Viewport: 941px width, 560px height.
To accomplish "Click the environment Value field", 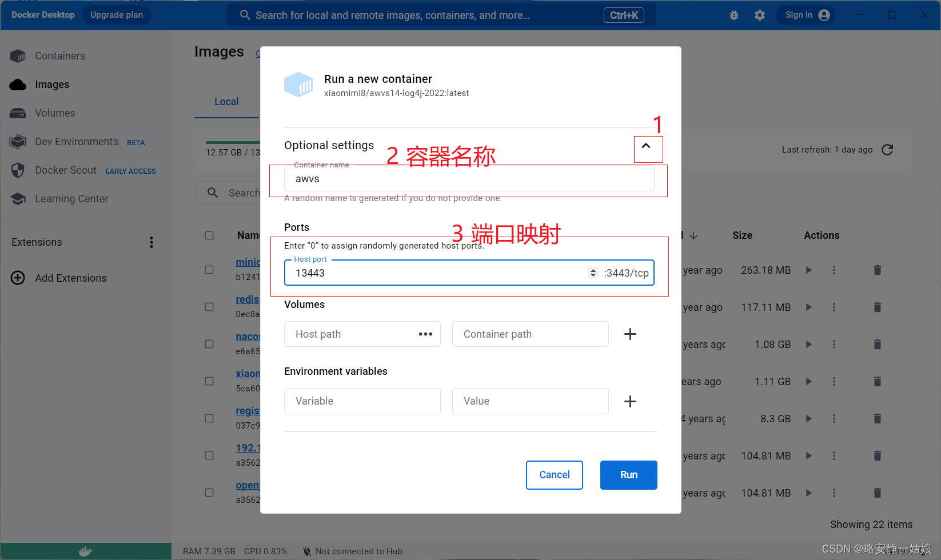I will pos(530,401).
